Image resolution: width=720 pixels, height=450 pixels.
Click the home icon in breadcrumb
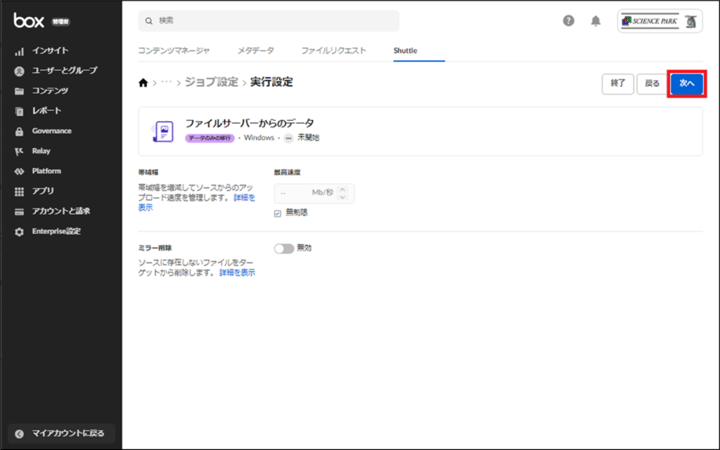pyautogui.click(x=143, y=83)
